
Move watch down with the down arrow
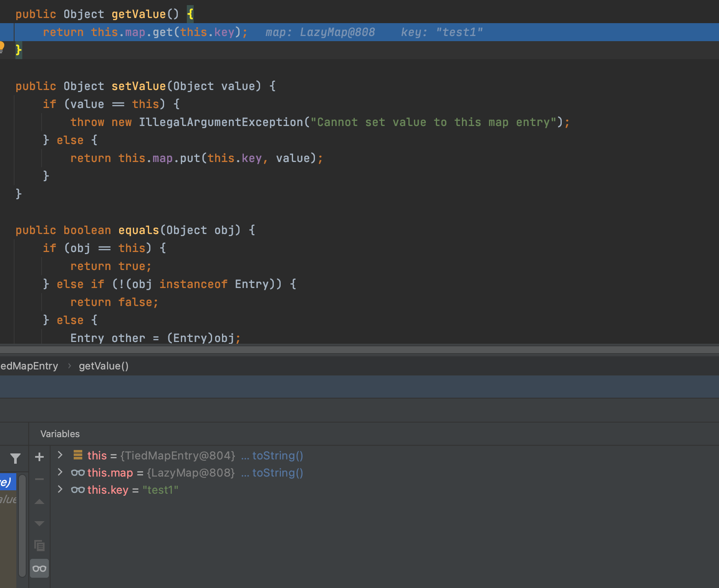[x=39, y=523]
